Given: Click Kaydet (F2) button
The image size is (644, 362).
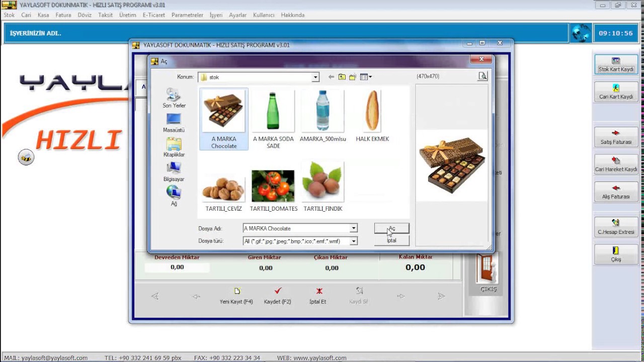Looking at the screenshot, I should [x=277, y=296].
